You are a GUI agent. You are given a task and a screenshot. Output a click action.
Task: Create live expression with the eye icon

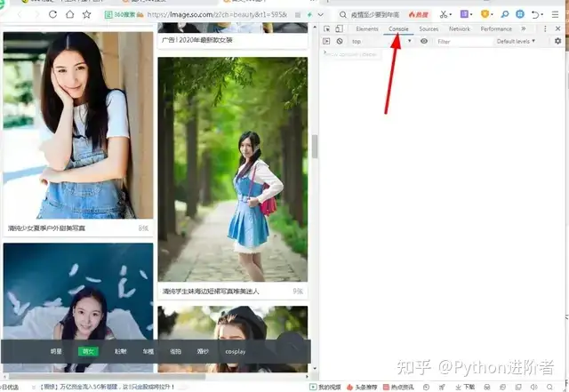pos(423,41)
